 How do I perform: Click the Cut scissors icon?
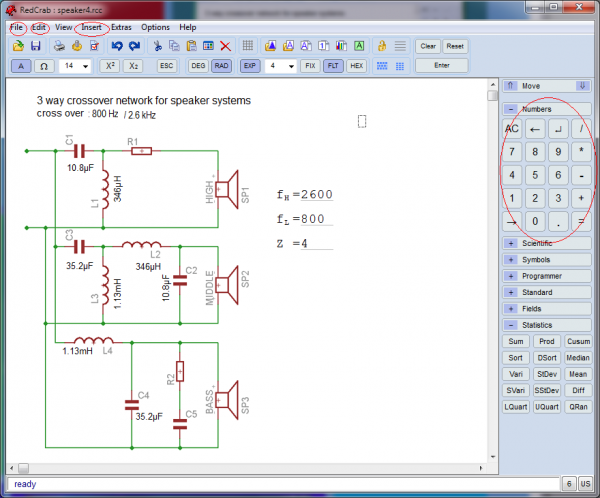tap(158, 46)
